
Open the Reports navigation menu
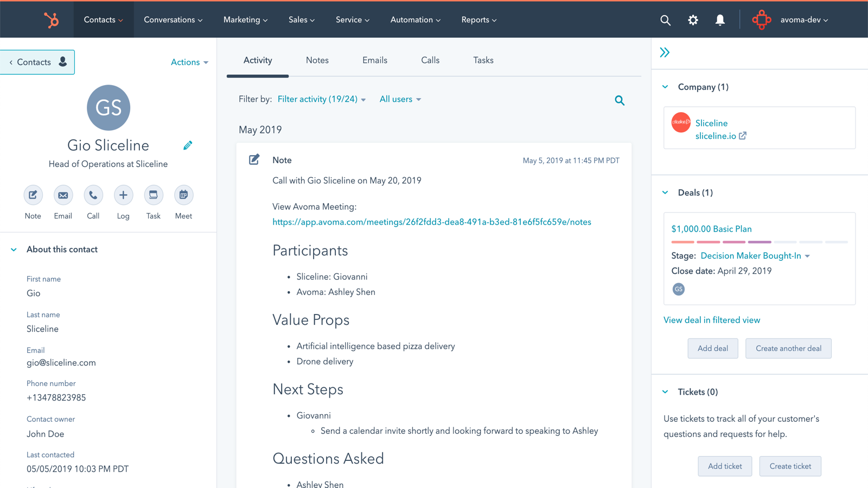pyautogui.click(x=479, y=20)
